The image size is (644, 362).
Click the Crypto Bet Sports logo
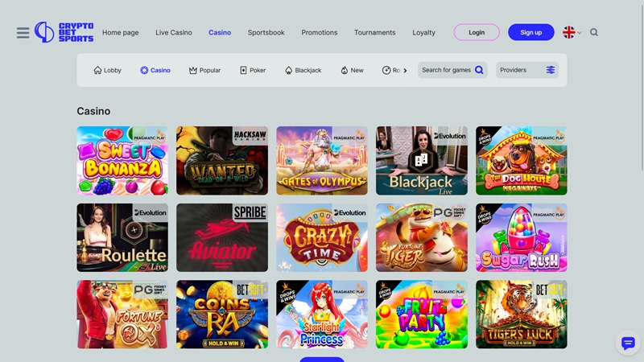pos(64,32)
